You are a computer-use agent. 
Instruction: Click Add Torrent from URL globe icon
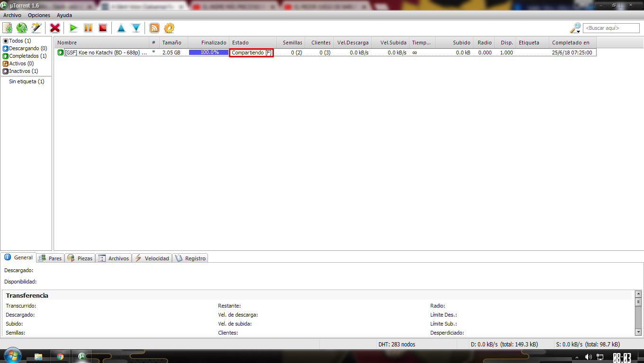[x=22, y=28]
